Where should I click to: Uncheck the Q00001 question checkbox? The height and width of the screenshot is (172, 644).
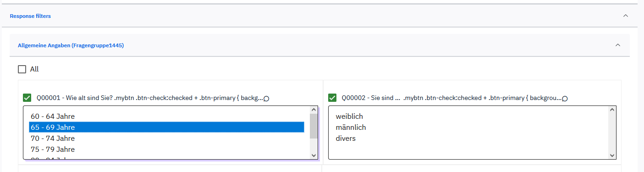(27, 98)
